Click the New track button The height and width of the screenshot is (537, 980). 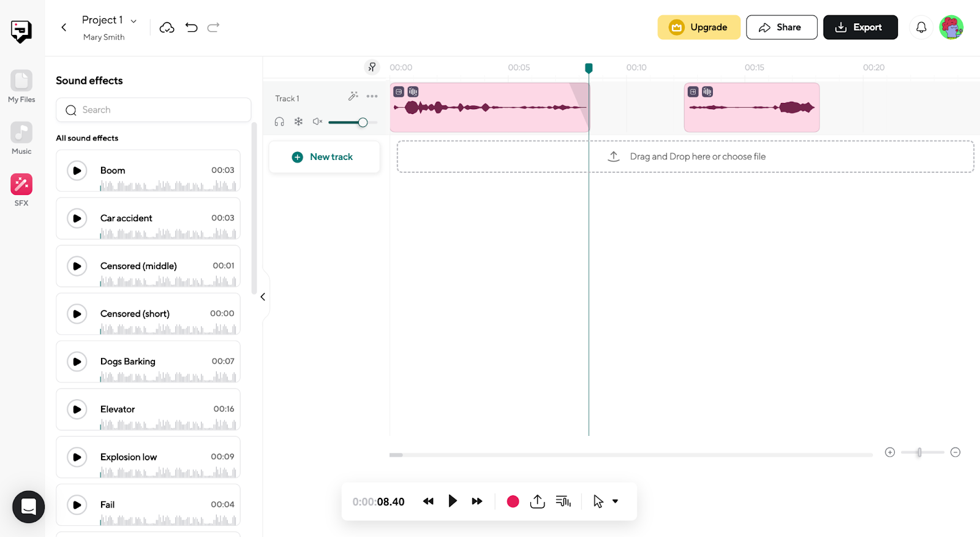tap(324, 157)
